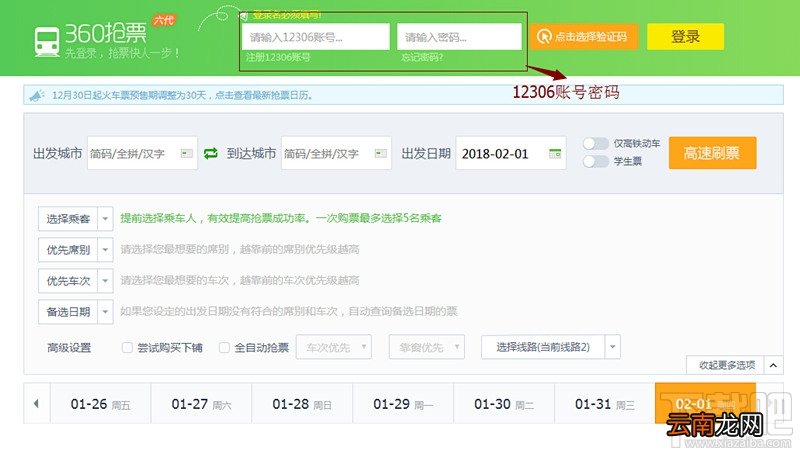Click the 360抢票 train logo icon
Viewport: 800px width, 453px height.
tap(46, 41)
